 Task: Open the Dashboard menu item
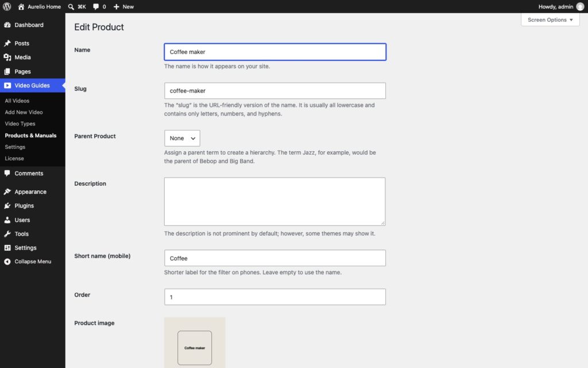[x=33, y=25]
